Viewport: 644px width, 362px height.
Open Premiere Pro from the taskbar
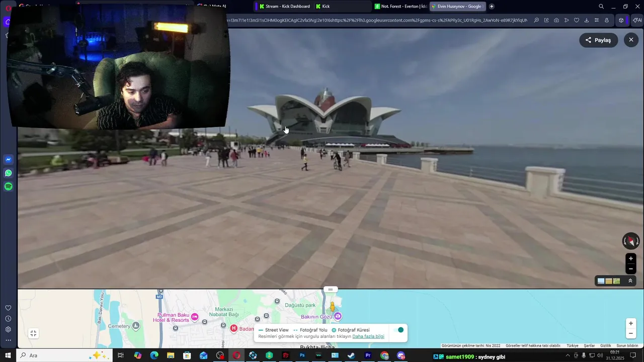[x=368, y=355]
